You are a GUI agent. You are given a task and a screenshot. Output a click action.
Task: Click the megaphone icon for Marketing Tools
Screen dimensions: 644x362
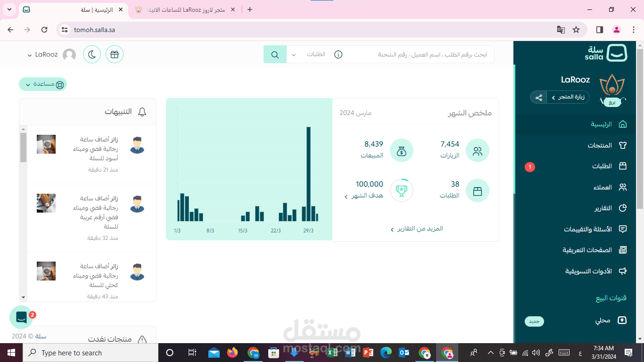pos(622,271)
